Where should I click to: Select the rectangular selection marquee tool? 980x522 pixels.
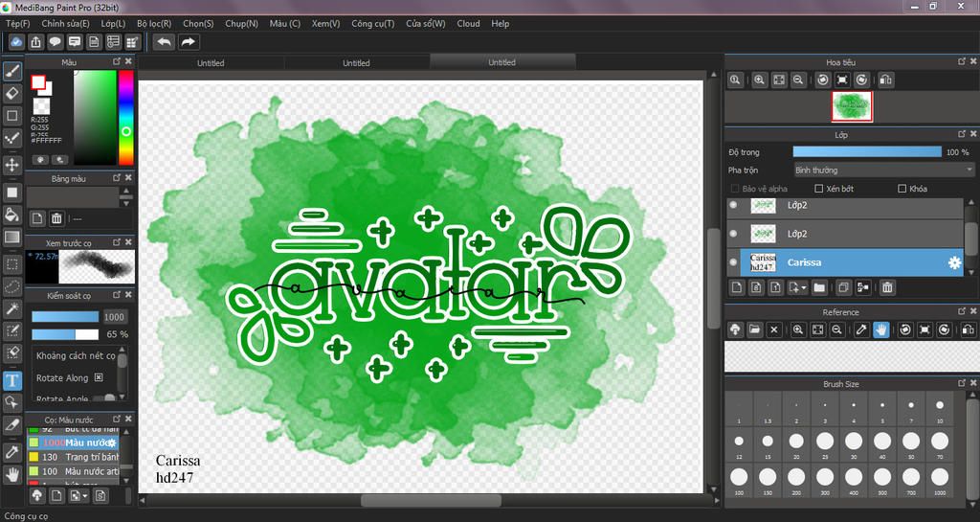(11, 264)
